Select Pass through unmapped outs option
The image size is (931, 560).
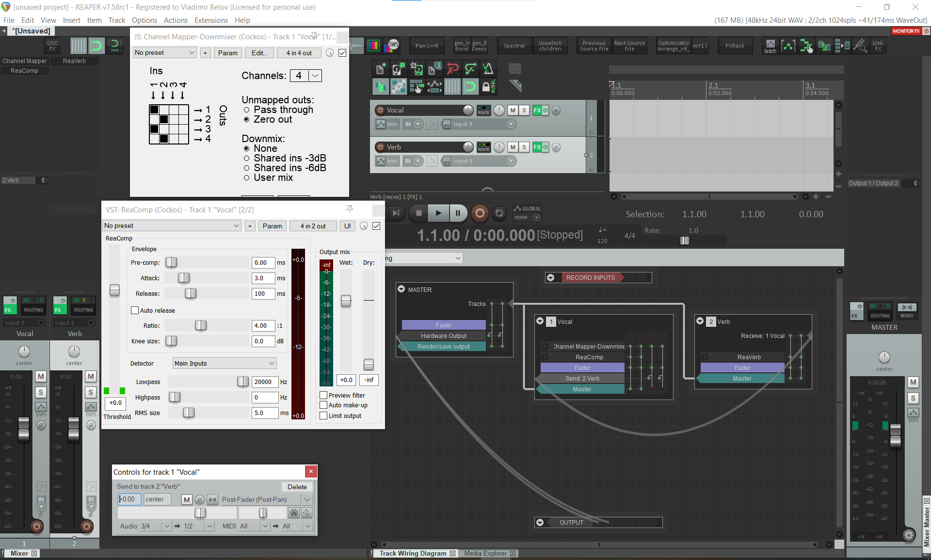(x=246, y=110)
